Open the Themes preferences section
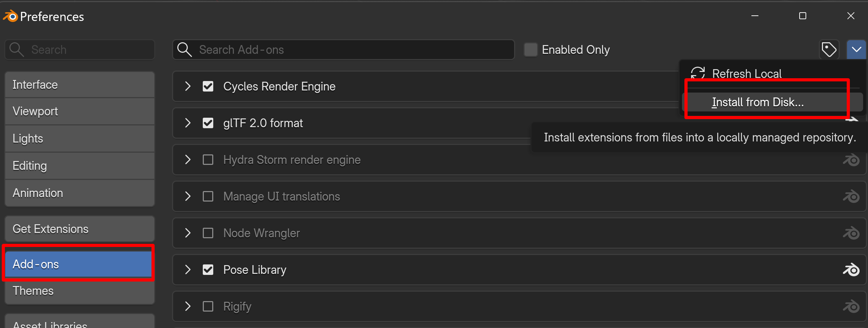This screenshot has height=328, width=868. click(x=80, y=291)
